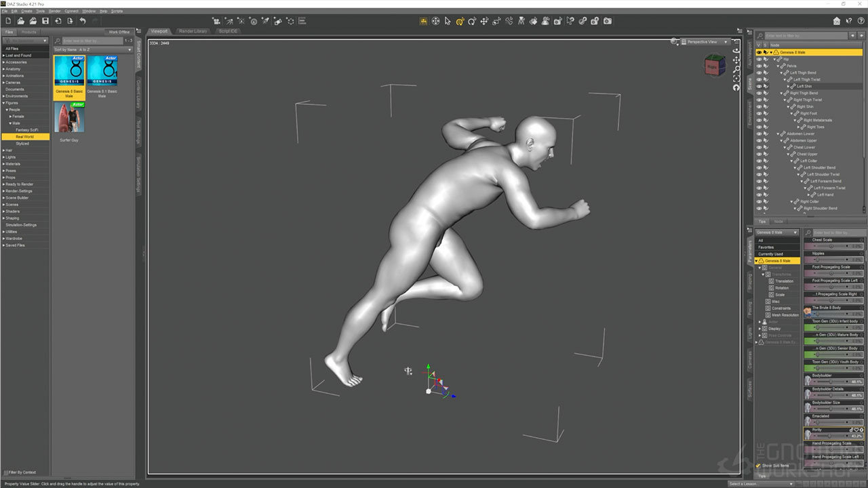Select Currently Used in the parameters list

[770, 254]
